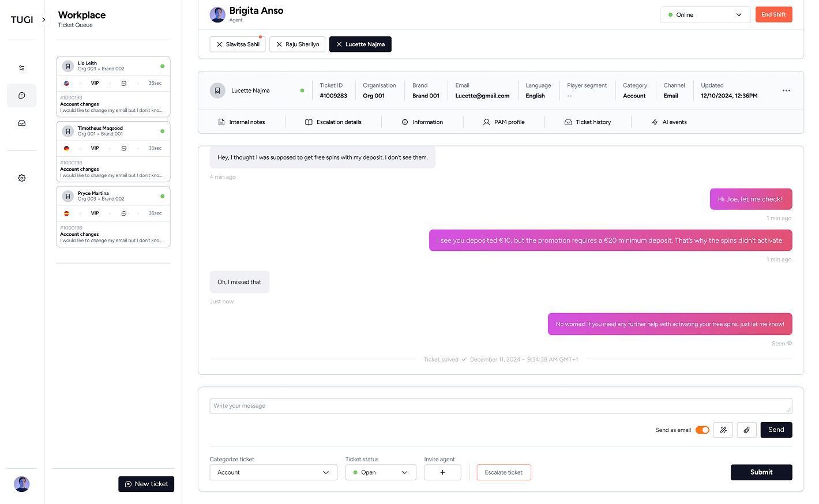819x504 pixels.
Task: Open the three-dot ticket options menu
Action: point(786,91)
